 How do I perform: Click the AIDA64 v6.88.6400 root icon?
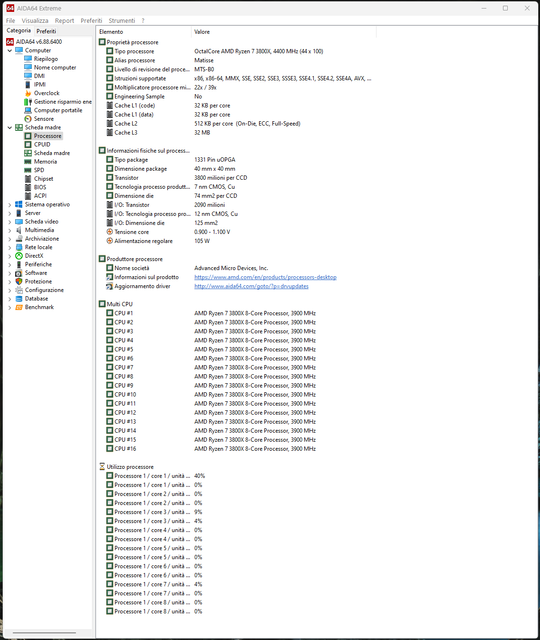pyautogui.click(x=10, y=42)
